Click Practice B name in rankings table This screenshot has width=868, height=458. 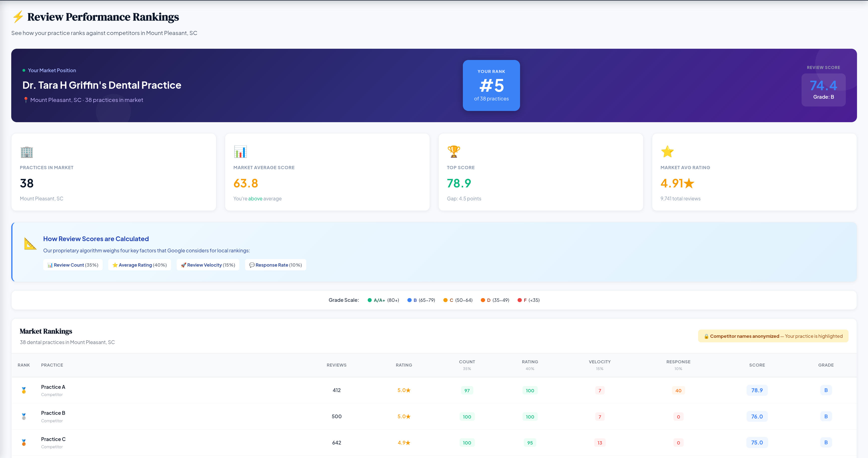(x=53, y=413)
